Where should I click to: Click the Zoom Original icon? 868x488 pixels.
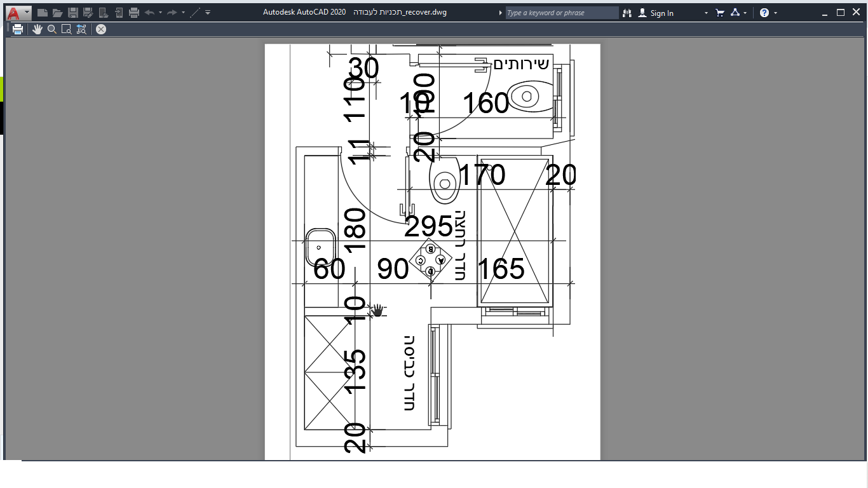[81, 29]
